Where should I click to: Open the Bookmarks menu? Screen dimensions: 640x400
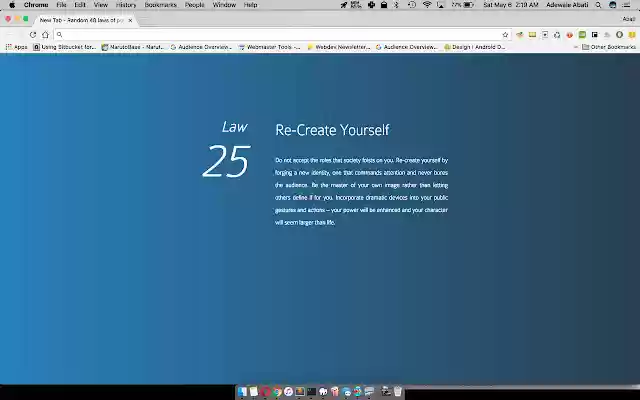160,5
